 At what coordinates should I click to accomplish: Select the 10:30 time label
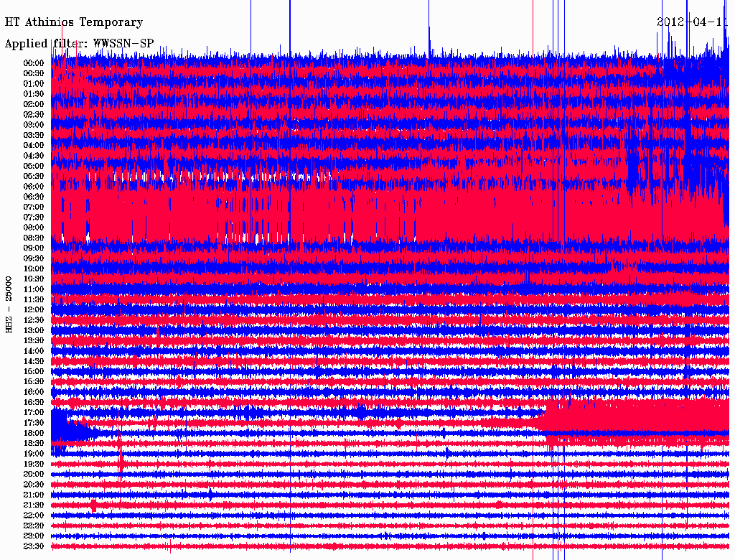click(34, 279)
